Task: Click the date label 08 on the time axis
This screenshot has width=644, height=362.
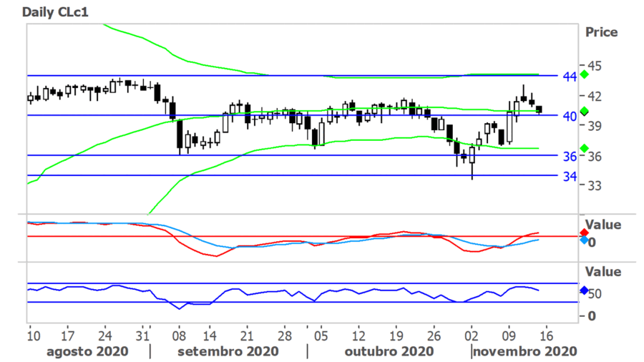Action: (x=179, y=336)
